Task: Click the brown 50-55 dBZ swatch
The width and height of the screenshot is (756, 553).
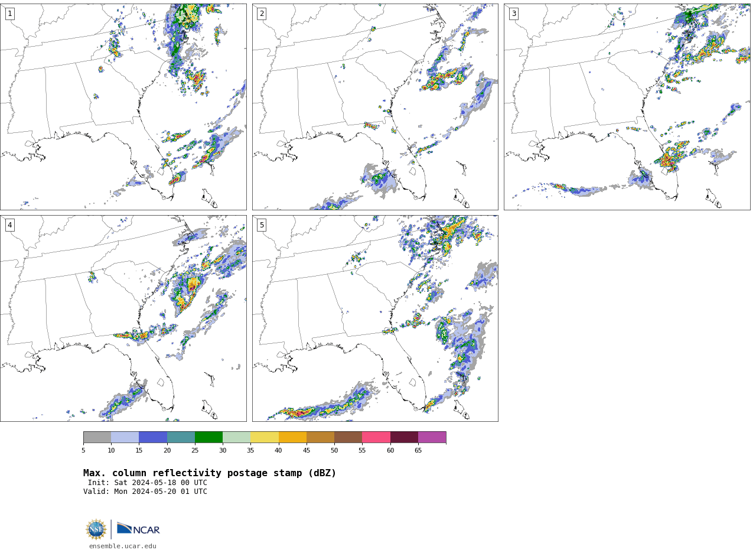Action: click(x=348, y=437)
